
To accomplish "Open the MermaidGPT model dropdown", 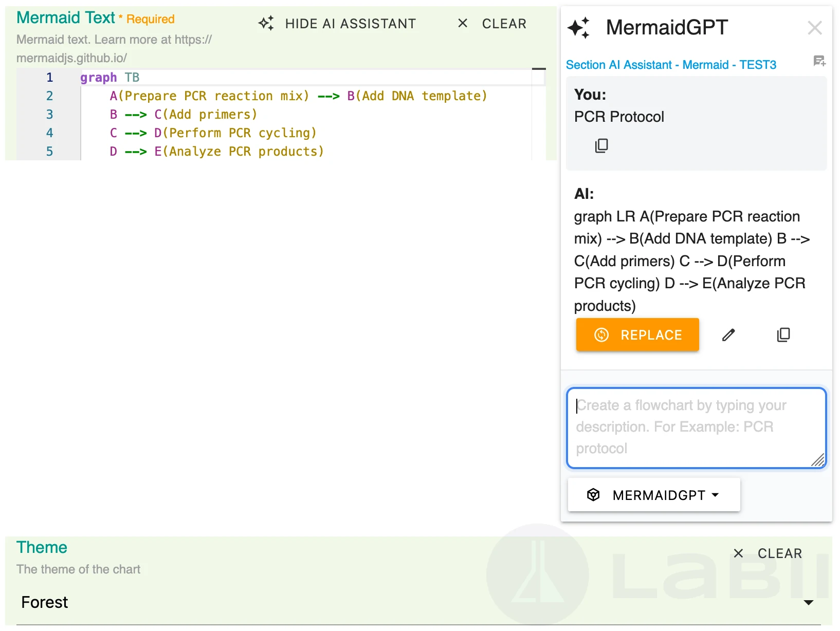I will coord(654,495).
